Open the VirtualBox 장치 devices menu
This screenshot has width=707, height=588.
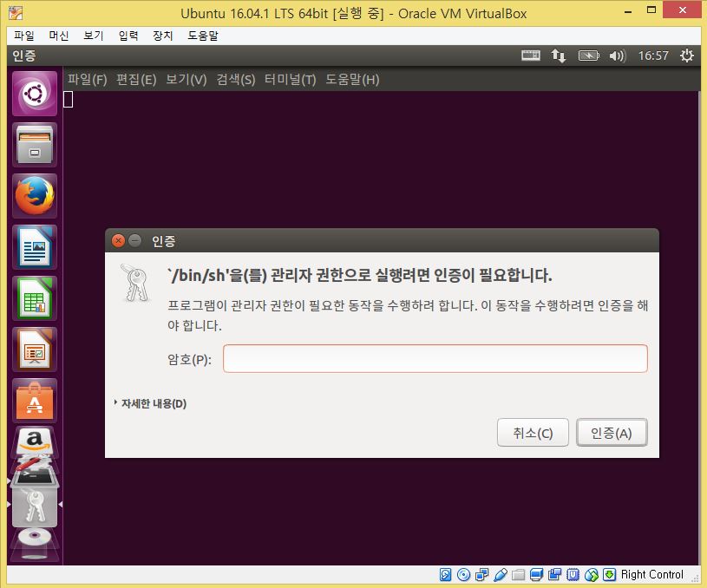coord(163,36)
